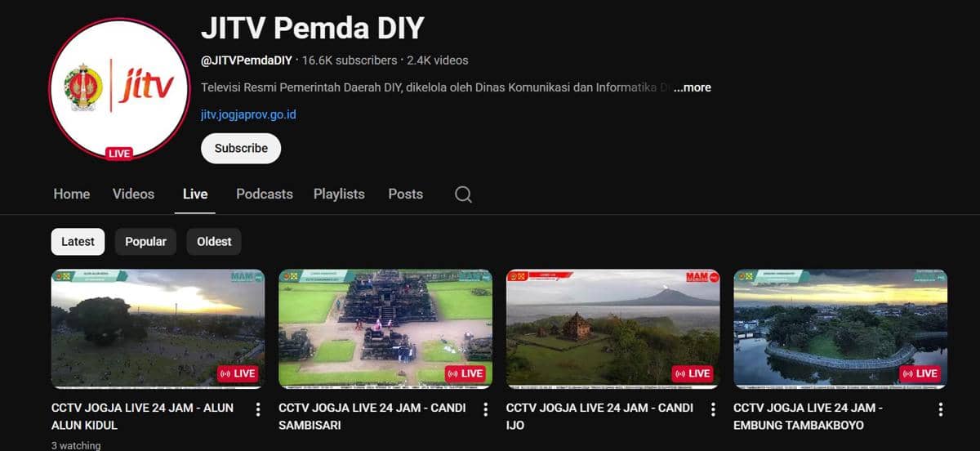980x451 pixels.
Task: Click the Candi Ijo live thumbnail
Action: coord(613,328)
